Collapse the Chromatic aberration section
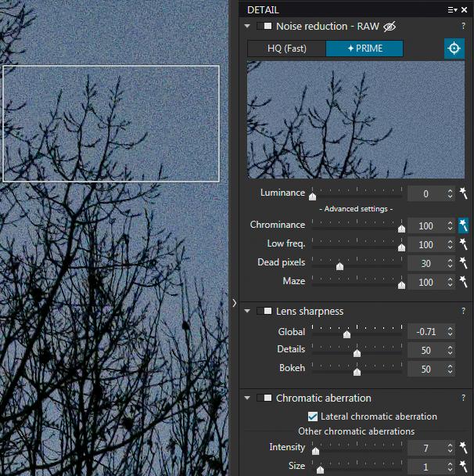 247,398
